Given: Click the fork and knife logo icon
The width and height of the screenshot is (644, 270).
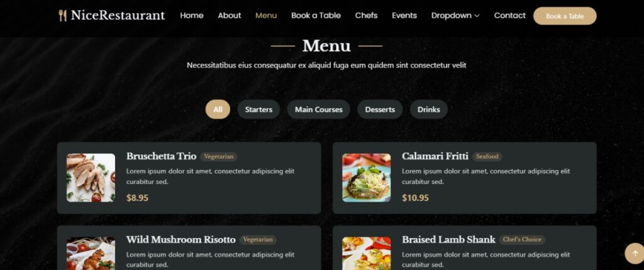Looking at the screenshot, I should coord(62,16).
